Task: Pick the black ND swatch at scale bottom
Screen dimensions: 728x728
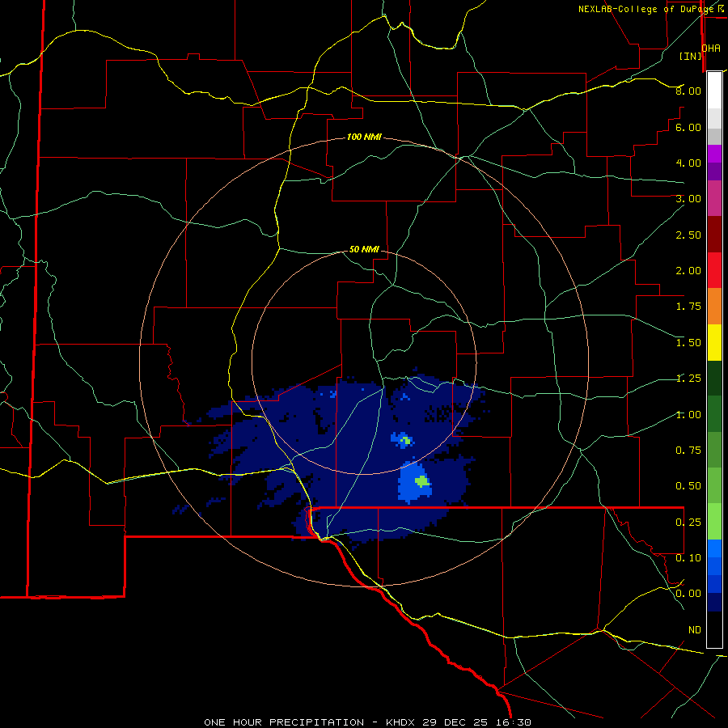Action: [714, 629]
